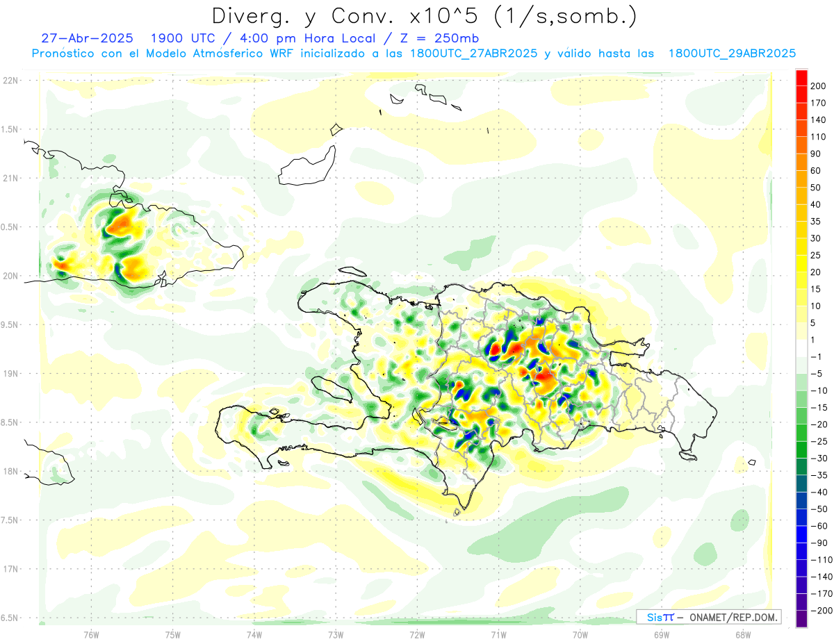Click the "-60" colorbar value
Screen dimensions: 834x644
coord(819,526)
